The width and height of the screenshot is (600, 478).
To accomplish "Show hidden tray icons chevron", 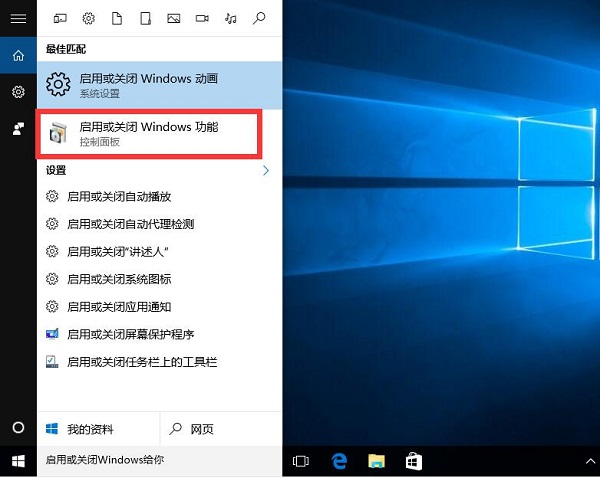I will coord(590,462).
